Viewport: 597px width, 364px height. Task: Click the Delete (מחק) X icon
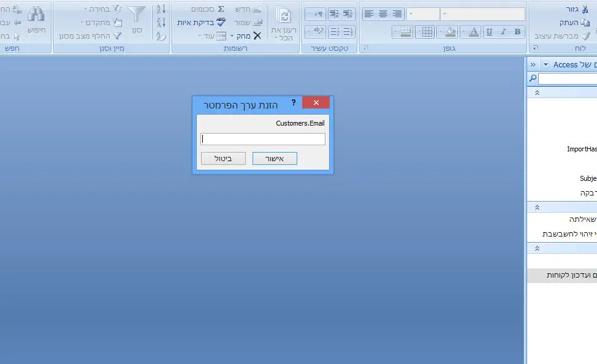tap(257, 36)
